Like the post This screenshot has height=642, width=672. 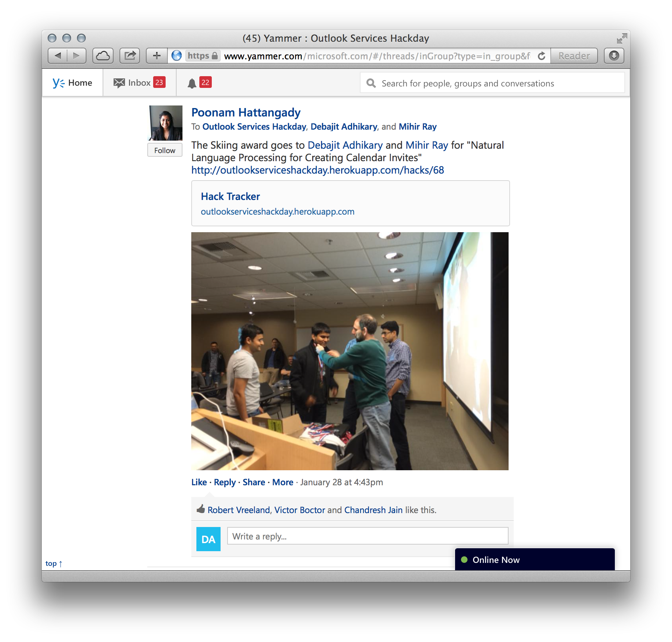[199, 482]
